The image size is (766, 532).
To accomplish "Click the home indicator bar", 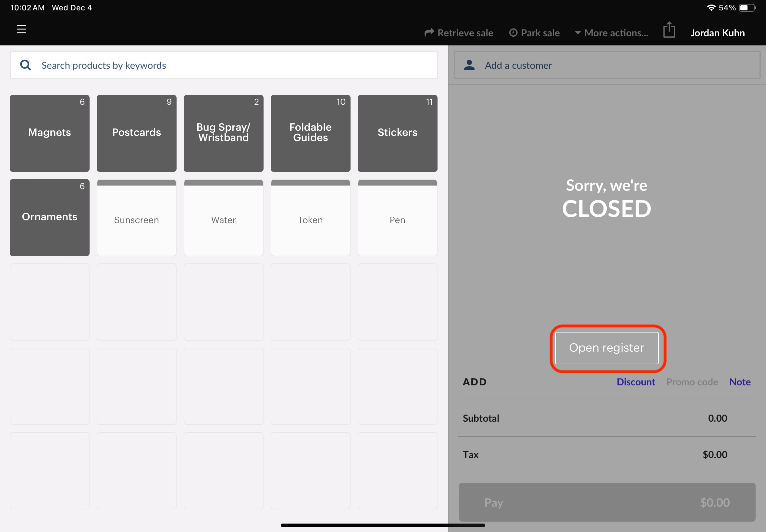I will tap(383, 525).
